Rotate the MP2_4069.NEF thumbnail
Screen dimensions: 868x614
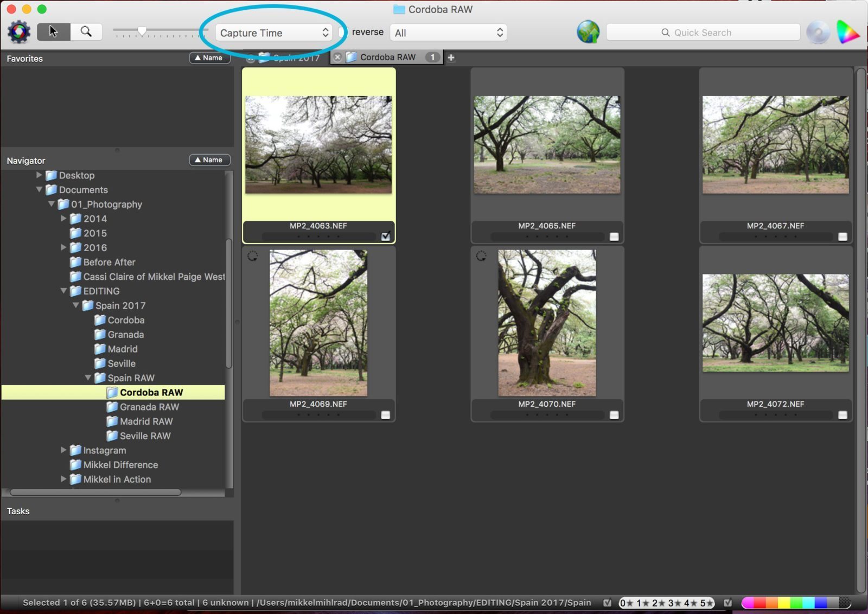coord(251,255)
